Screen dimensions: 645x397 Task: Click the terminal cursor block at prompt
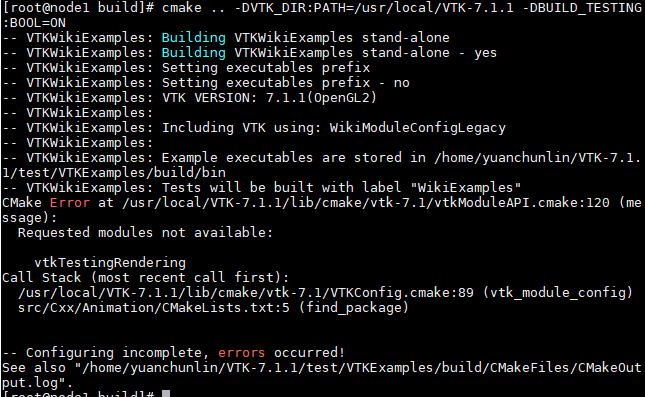click(x=166, y=394)
